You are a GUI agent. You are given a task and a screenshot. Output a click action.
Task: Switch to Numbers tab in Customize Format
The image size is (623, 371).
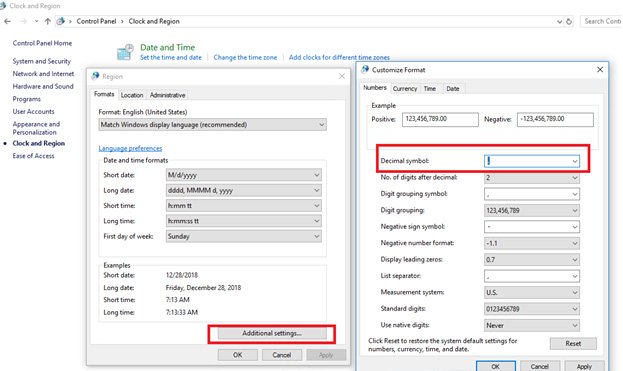tap(375, 88)
